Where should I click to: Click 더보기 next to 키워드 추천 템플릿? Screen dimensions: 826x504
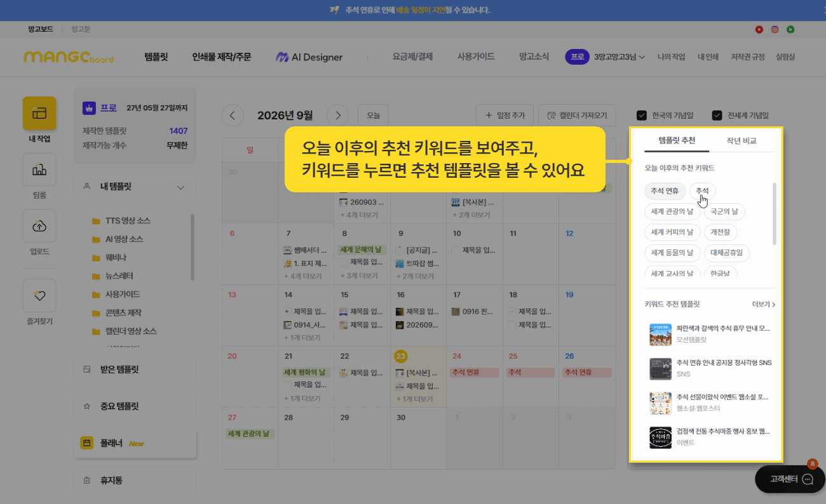coord(763,305)
